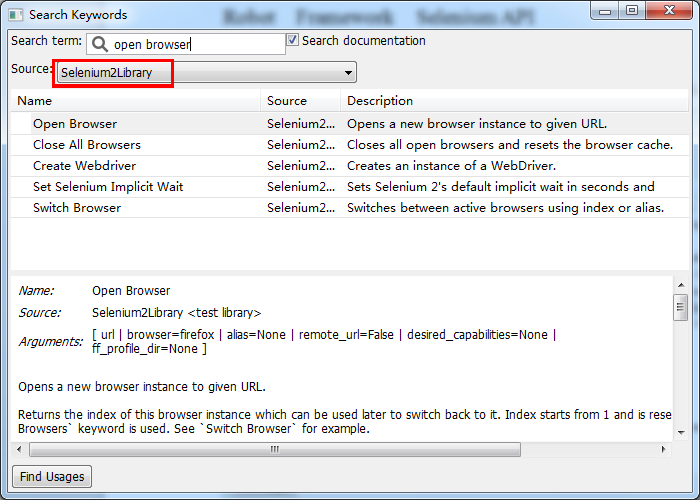Click the Arguments list text in details
Viewport: 700px width, 500px height.
tap(324, 342)
